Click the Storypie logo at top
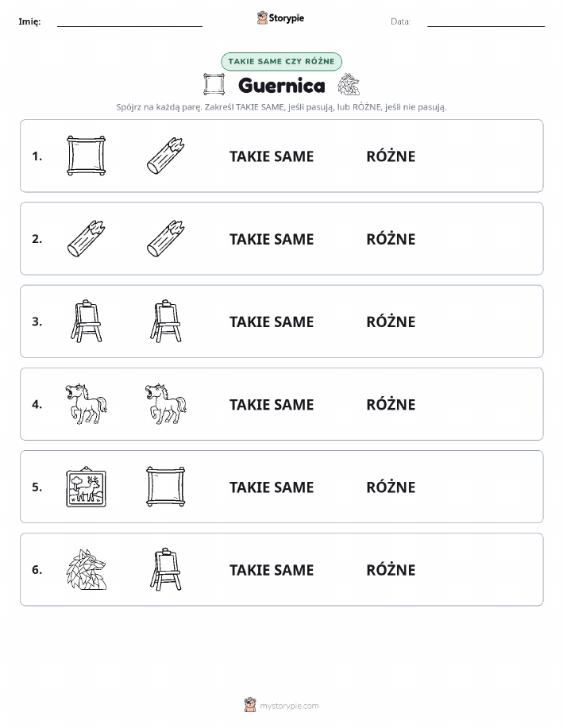Image resolution: width=563 pixels, height=728 pixels. pos(280,18)
